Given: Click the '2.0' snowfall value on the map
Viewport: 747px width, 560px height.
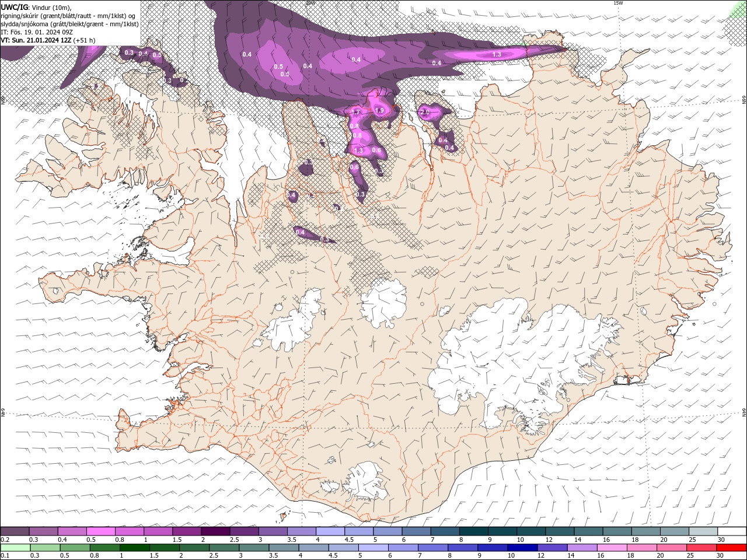Looking at the screenshot, I should point(425,112).
